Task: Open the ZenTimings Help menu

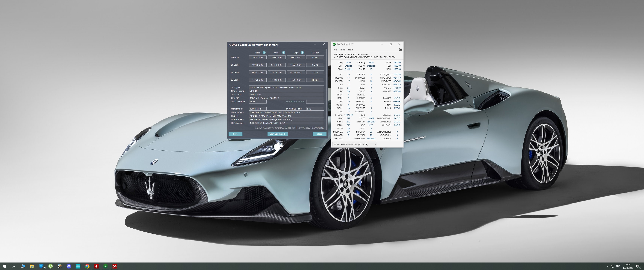Action: (x=350, y=49)
